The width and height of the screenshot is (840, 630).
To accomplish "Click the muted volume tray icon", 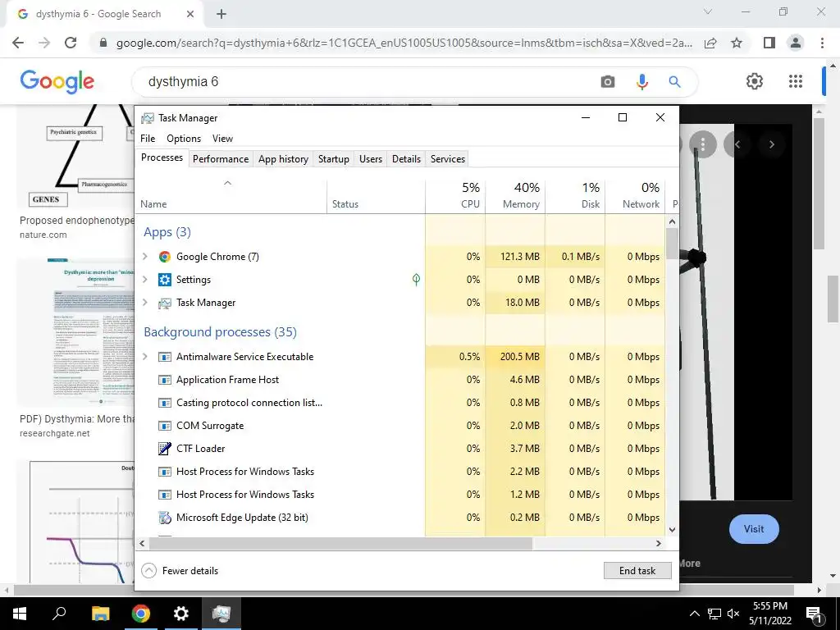I will pos(734,614).
